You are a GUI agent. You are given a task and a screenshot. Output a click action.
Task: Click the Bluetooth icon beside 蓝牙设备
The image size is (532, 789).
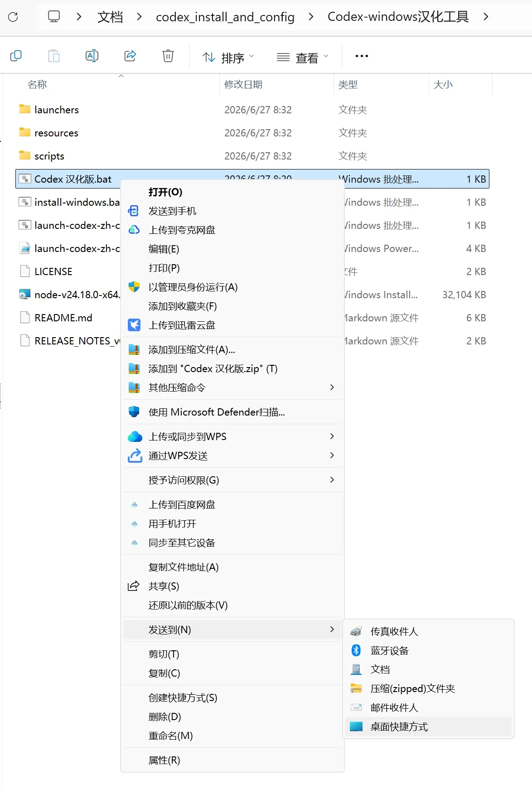pyautogui.click(x=356, y=650)
